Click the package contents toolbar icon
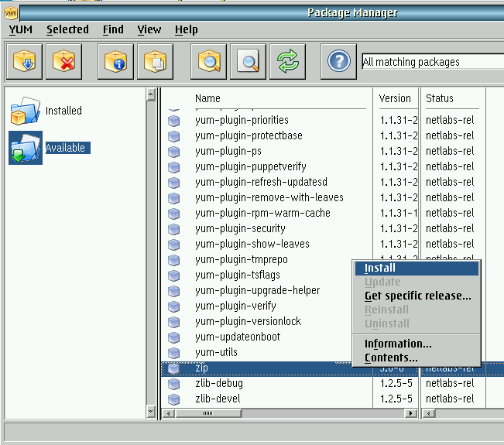Screen dimensions: 504x445 coord(155,61)
